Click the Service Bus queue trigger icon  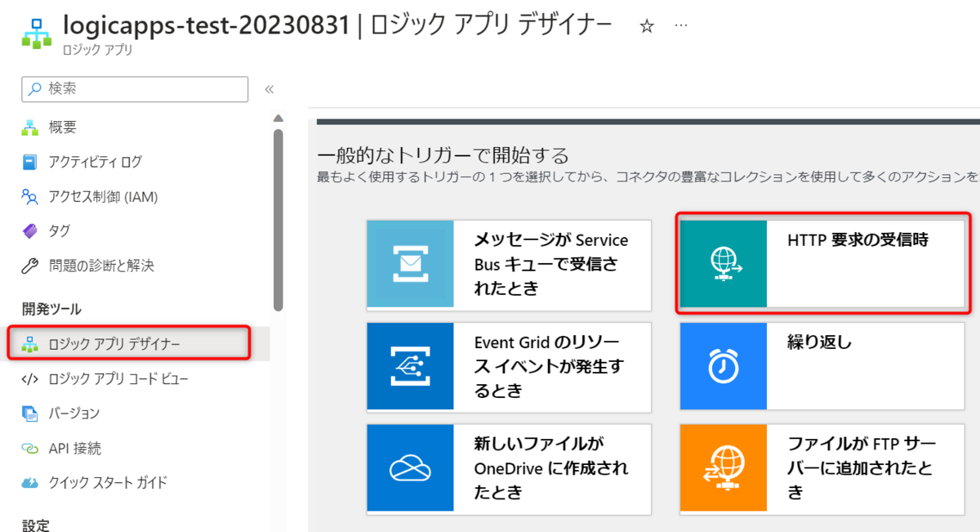click(410, 265)
